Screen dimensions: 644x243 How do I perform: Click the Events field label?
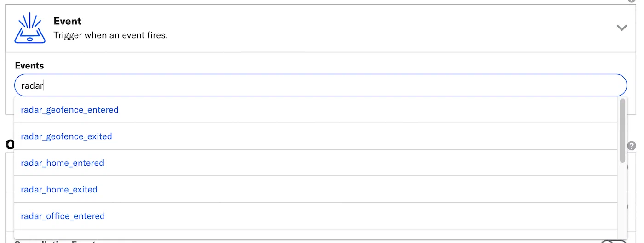click(29, 66)
